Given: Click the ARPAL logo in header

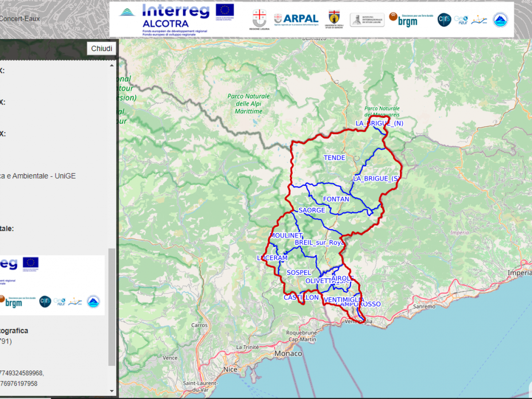Looking at the screenshot, I should point(296,19).
